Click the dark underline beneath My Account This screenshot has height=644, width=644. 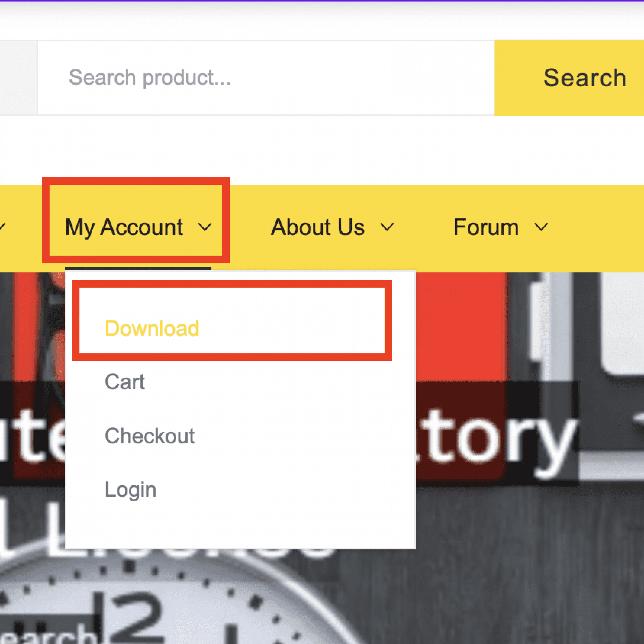pyautogui.click(x=138, y=268)
